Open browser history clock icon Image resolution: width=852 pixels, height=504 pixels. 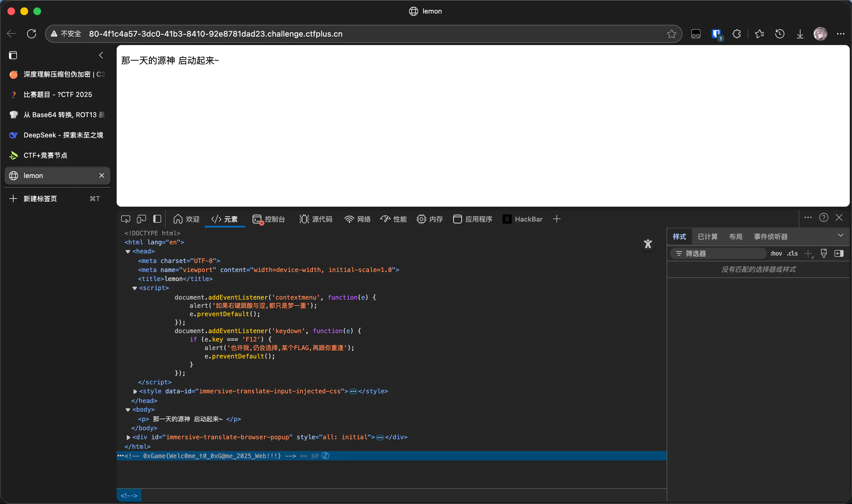click(x=780, y=34)
